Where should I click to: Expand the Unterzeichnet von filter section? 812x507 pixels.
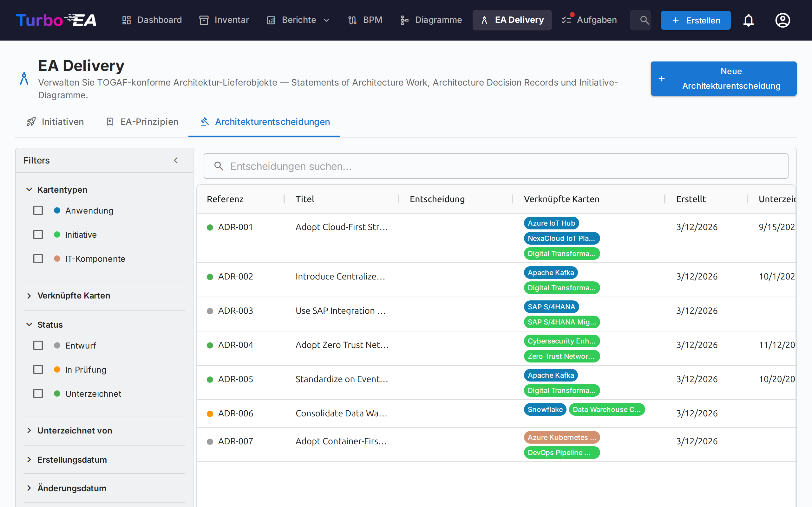click(x=75, y=431)
